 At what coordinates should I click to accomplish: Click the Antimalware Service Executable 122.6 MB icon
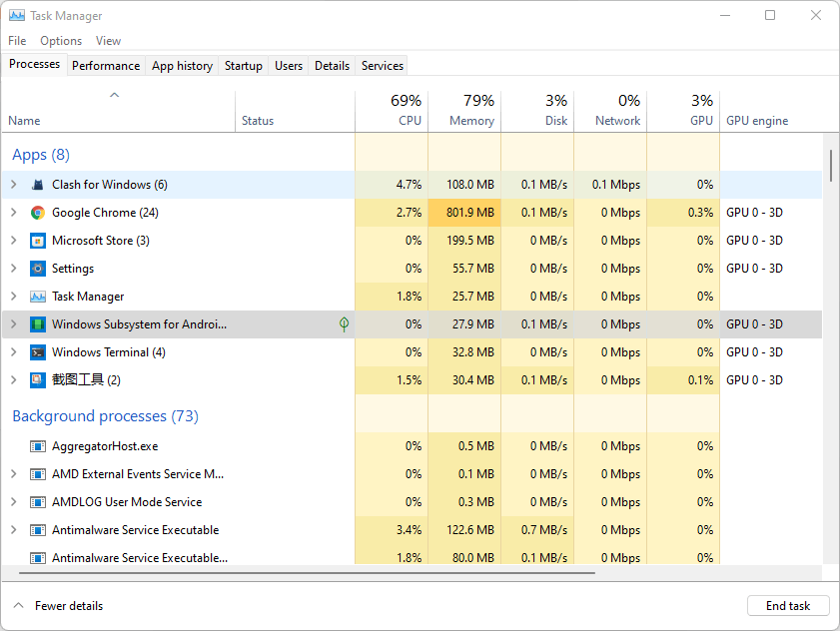click(x=38, y=530)
